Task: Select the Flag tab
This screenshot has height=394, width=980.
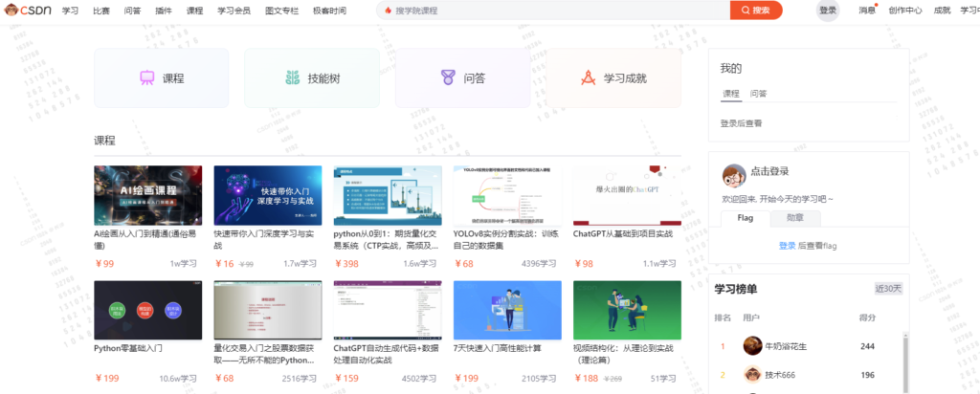Action: coord(745,219)
